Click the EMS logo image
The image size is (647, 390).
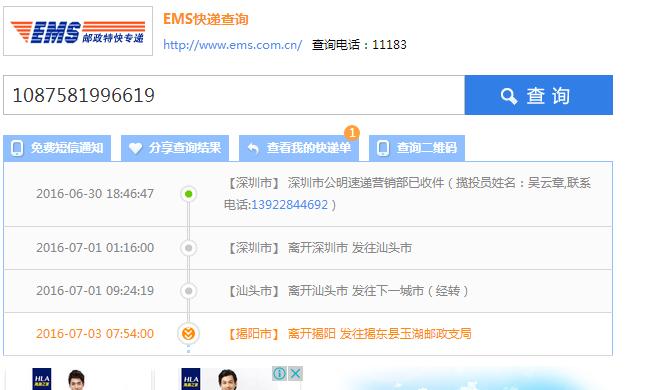coord(78,31)
